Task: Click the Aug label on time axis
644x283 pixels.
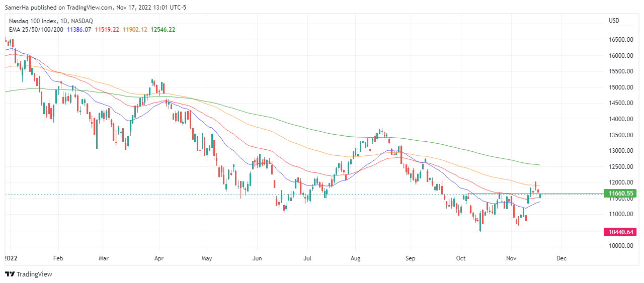Action: [356, 258]
